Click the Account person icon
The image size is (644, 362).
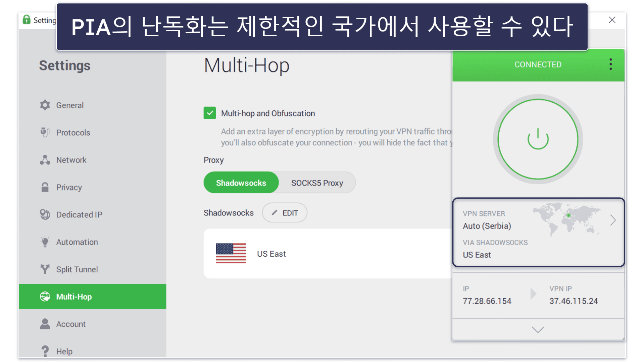coord(45,324)
